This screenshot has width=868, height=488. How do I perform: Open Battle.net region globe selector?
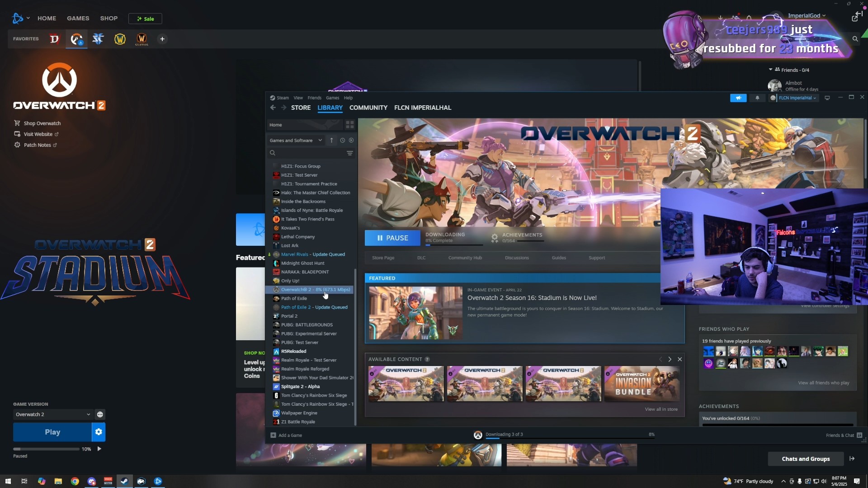[x=100, y=414]
